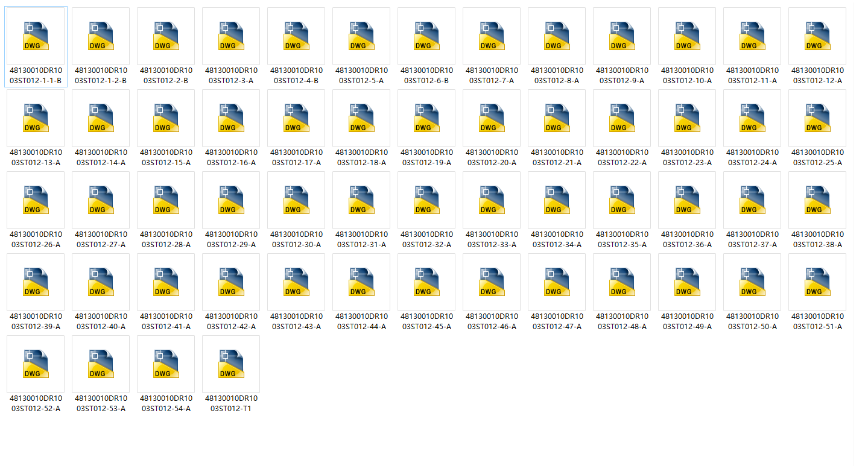Click the DWG icon ending 012-26-A

(x=36, y=200)
